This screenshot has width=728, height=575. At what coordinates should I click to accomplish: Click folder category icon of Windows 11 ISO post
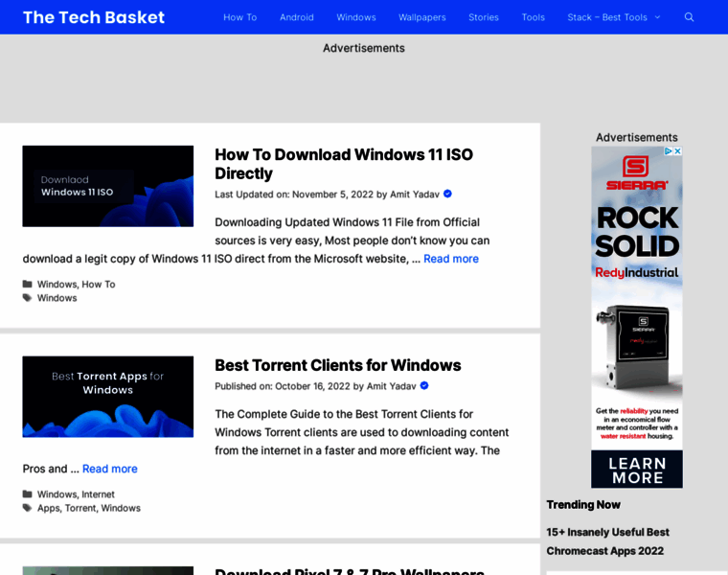coord(28,284)
